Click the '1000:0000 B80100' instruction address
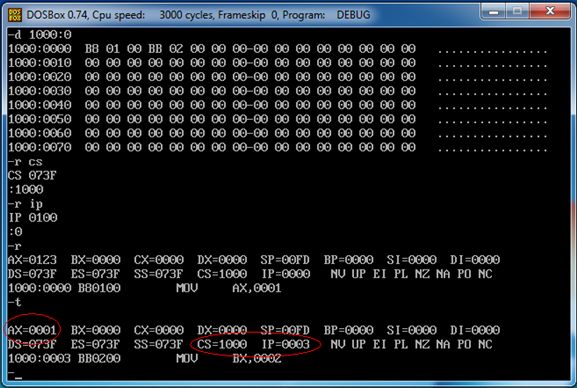The width and height of the screenshot is (577, 388). click(x=64, y=288)
